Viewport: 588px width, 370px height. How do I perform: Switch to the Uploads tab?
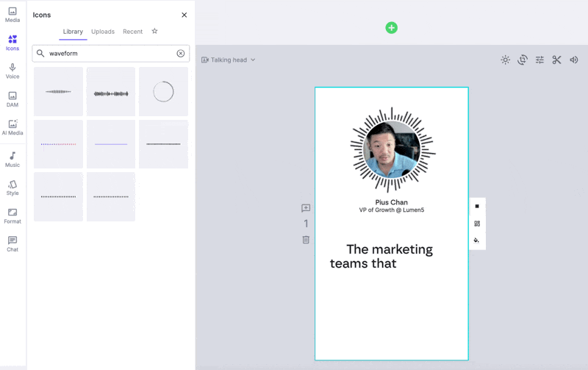[x=103, y=32]
